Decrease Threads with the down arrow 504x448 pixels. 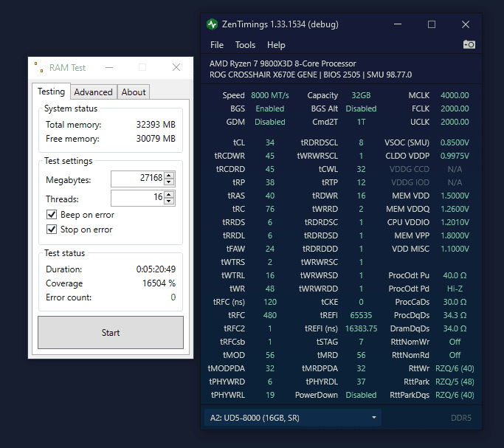point(169,201)
